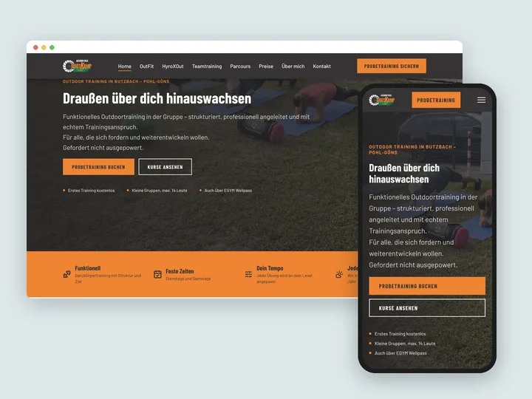Screen dimensions: 532x399
Task: Click the weather icon in the orange bar
Action: [x=339, y=274]
